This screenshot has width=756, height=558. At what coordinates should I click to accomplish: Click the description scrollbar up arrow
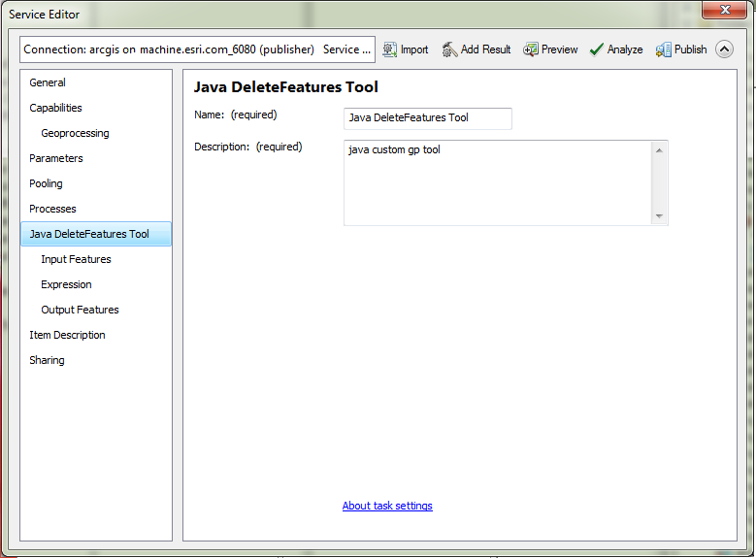click(659, 150)
